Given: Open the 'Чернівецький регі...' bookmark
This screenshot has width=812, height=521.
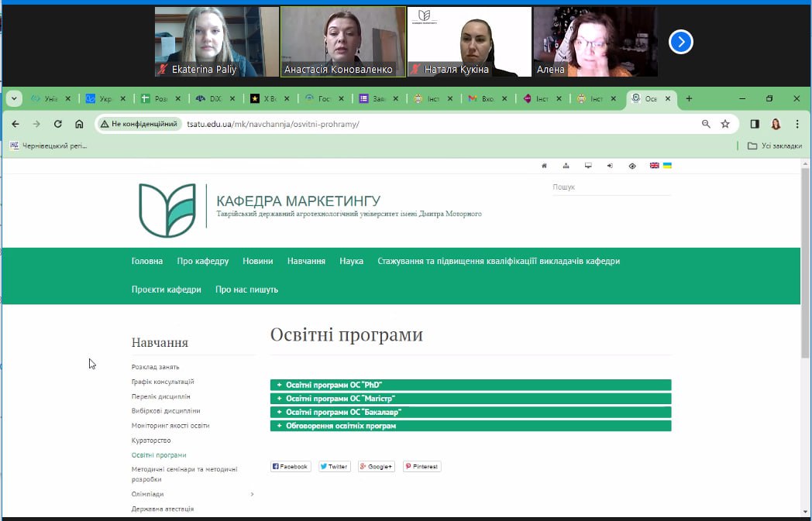Looking at the screenshot, I should coord(49,146).
